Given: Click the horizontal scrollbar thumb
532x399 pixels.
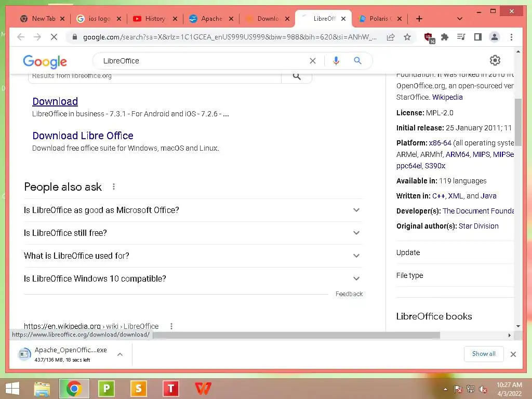Looking at the screenshot, I should tap(297, 335).
